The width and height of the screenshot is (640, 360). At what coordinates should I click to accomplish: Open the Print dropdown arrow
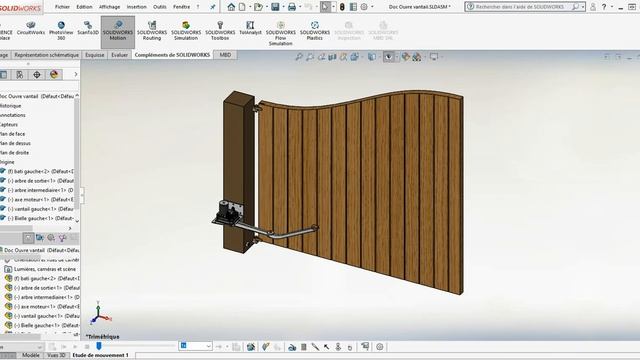pos(300,7)
